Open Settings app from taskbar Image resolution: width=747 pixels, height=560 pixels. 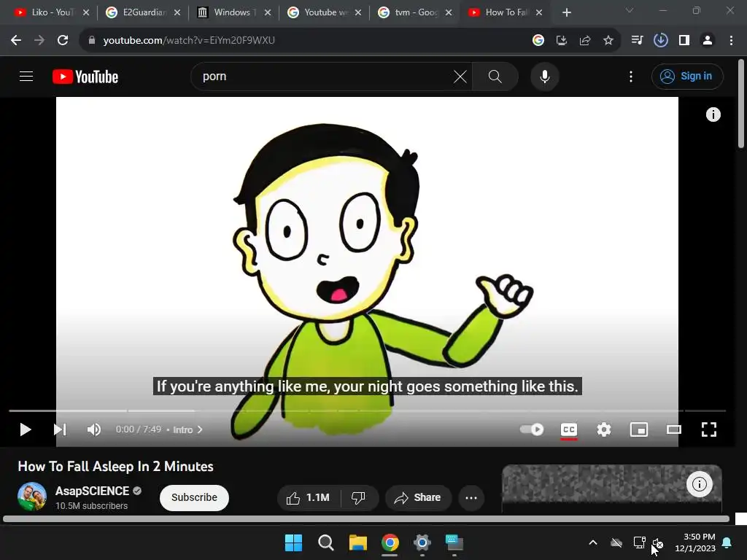tap(422, 542)
